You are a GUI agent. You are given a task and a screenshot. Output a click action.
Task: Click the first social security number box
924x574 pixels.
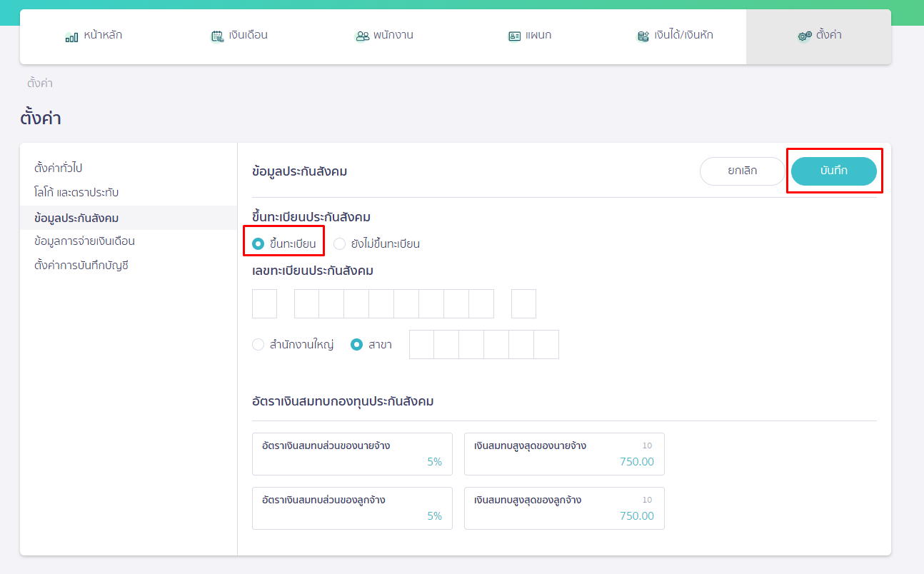(264, 303)
